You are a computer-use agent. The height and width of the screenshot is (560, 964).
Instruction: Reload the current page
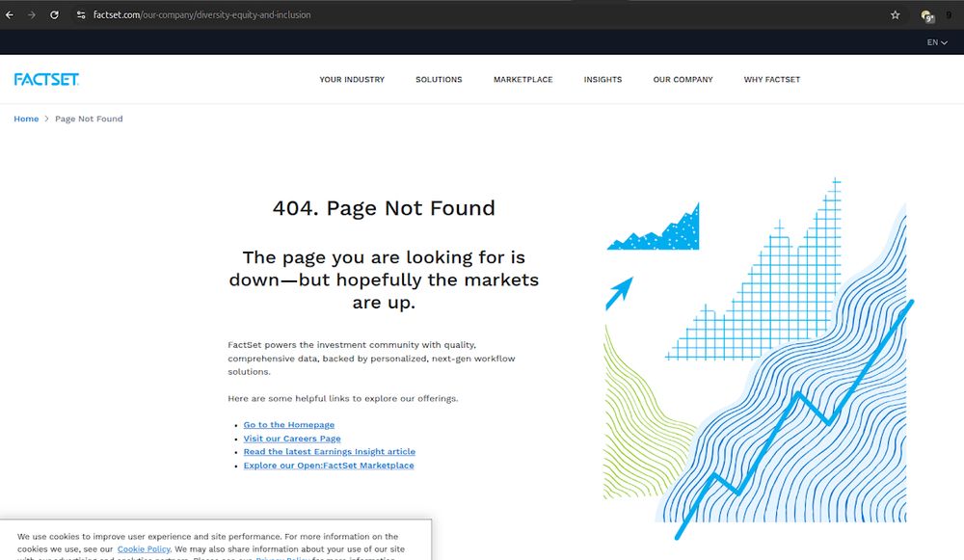54,14
